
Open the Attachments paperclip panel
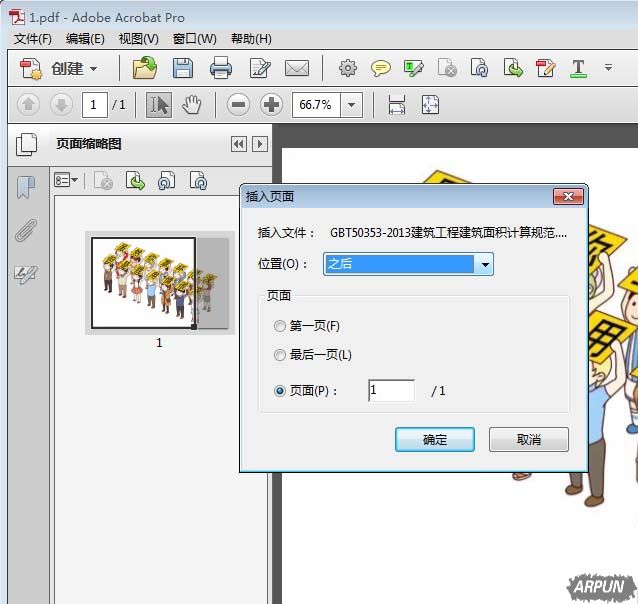pyautogui.click(x=26, y=232)
